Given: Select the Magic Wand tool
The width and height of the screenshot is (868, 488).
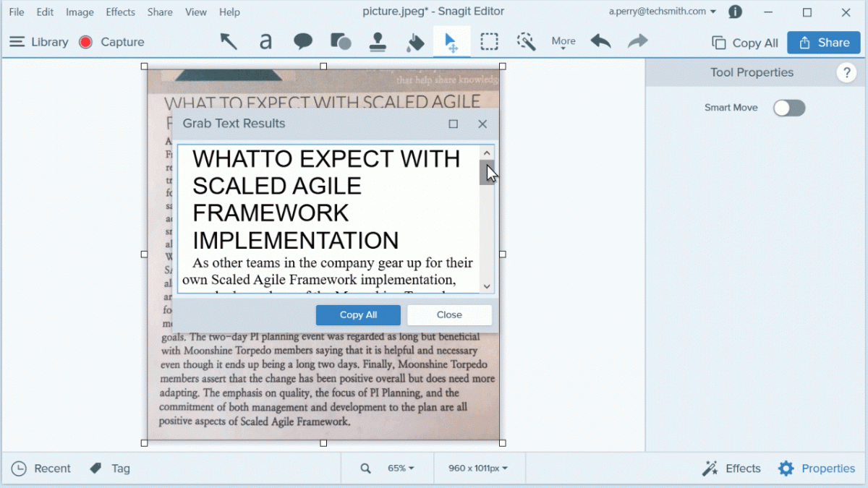Looking at the screenshot, I should point(526,42).
